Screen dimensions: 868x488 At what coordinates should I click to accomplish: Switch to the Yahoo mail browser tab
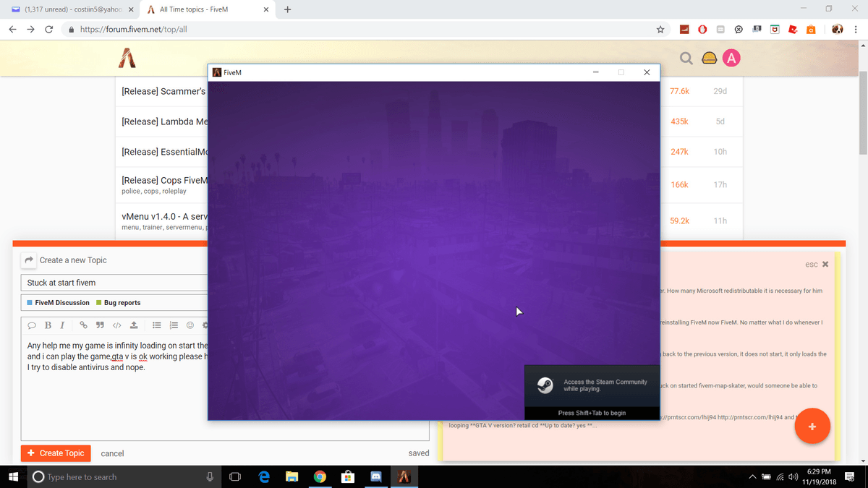69,10
